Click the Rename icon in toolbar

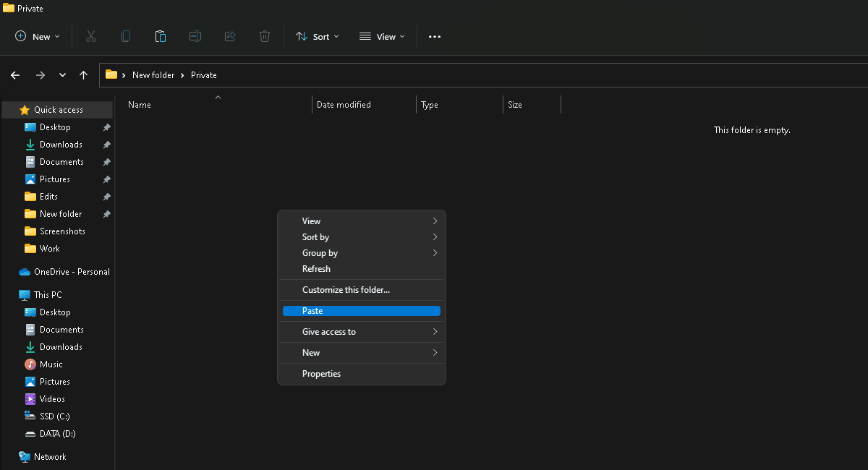click(x=195, y=36)
